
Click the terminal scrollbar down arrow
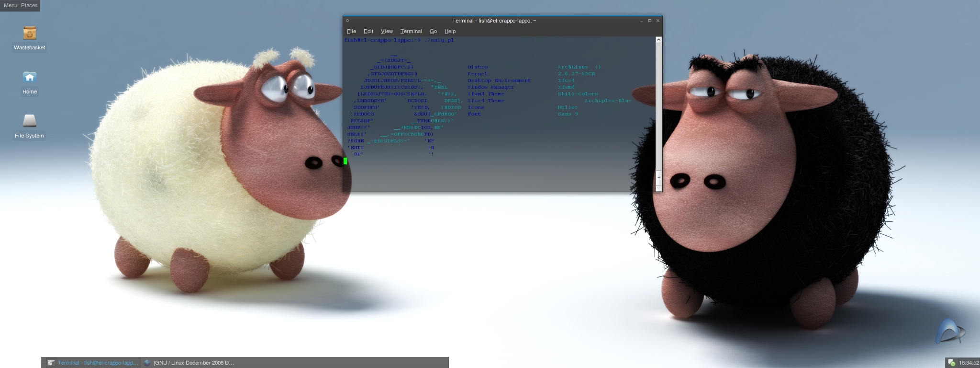[x=659, y=189]
